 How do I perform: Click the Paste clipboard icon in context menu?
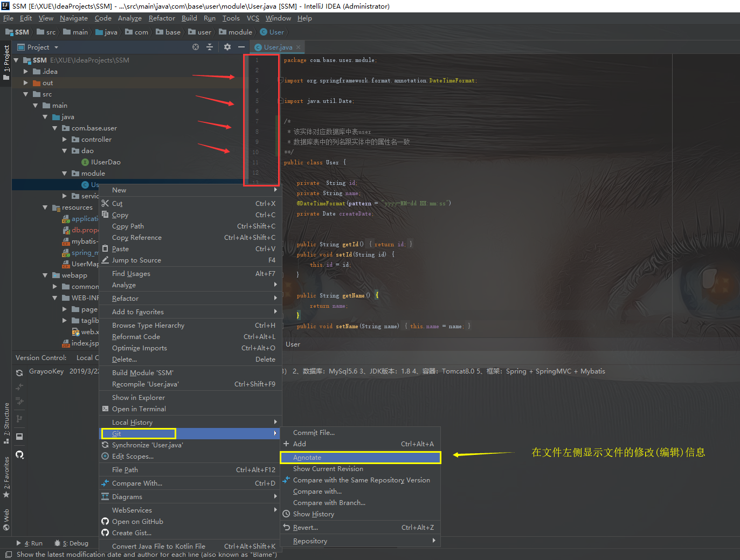click(x=105, y=248)
